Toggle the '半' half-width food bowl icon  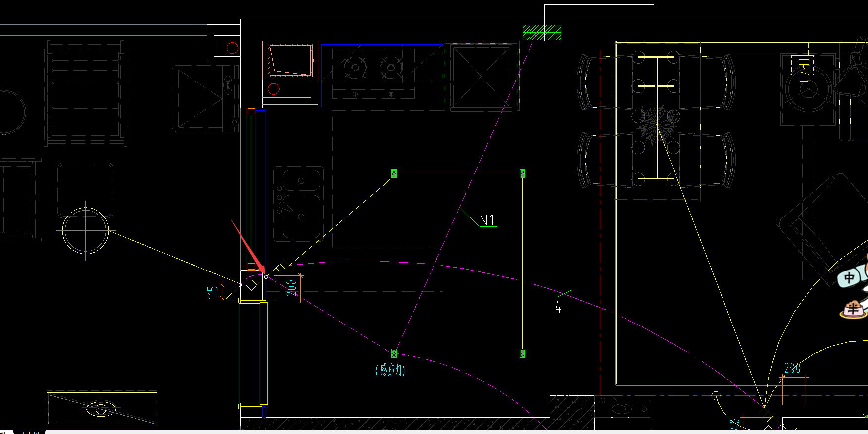point(853,309)
